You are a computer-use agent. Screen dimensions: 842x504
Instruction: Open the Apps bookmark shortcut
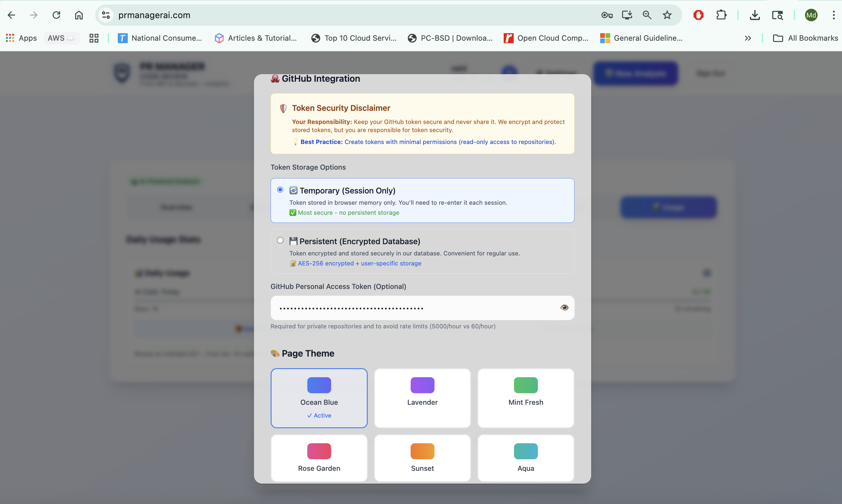pos(21,38)
